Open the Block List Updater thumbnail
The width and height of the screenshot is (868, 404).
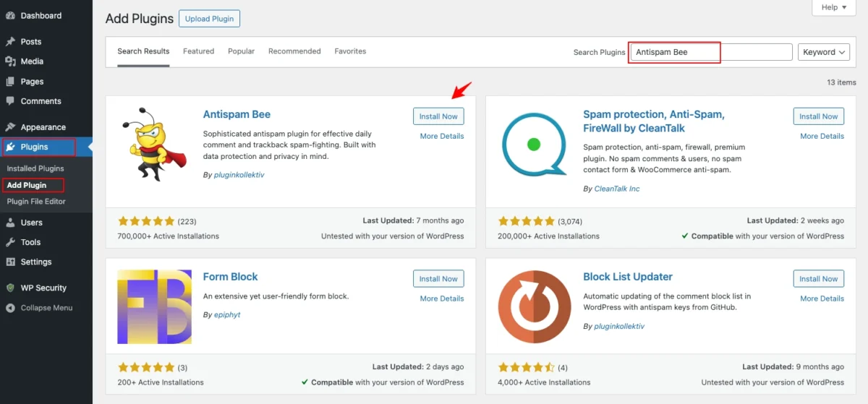535,306
